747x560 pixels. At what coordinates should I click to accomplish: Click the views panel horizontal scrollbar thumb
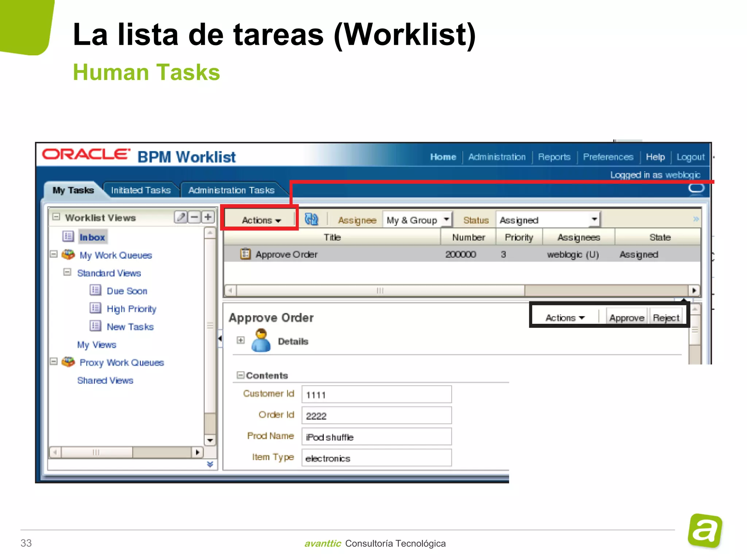pos(97,452)
